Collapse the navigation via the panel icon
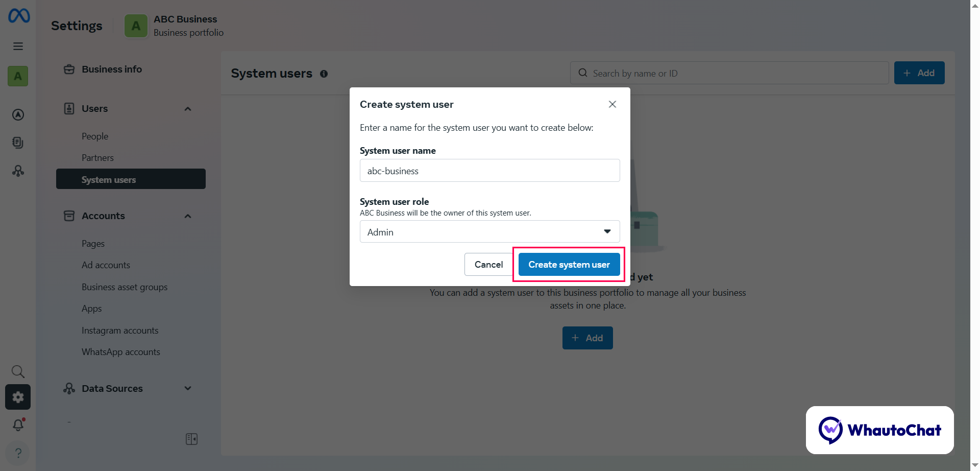The width and height of the screenshot is (980, 471). 191,439
